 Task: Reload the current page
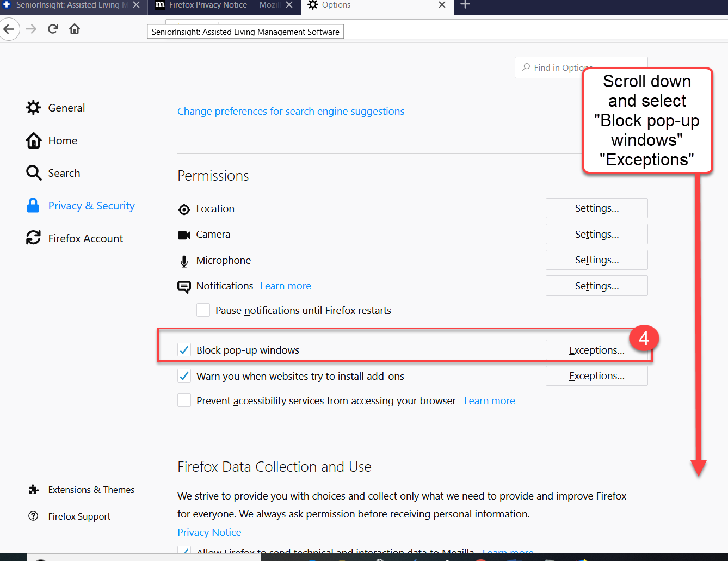(x=53, y=29)
